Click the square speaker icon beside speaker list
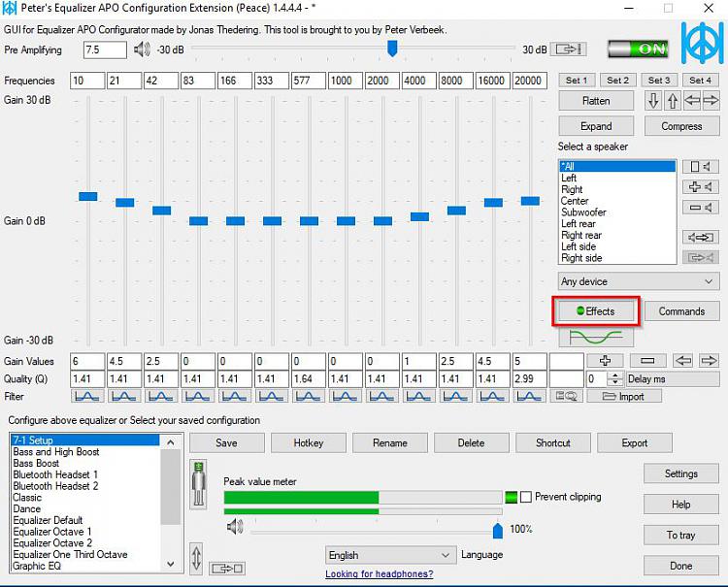Screen dimensions: 728x587 pos(701,167)
